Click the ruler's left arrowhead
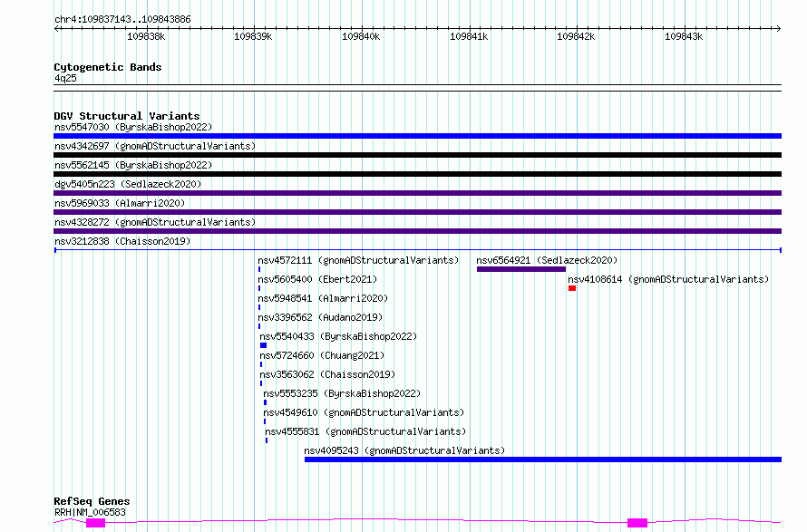807x532 pixels. pos(56,29)
